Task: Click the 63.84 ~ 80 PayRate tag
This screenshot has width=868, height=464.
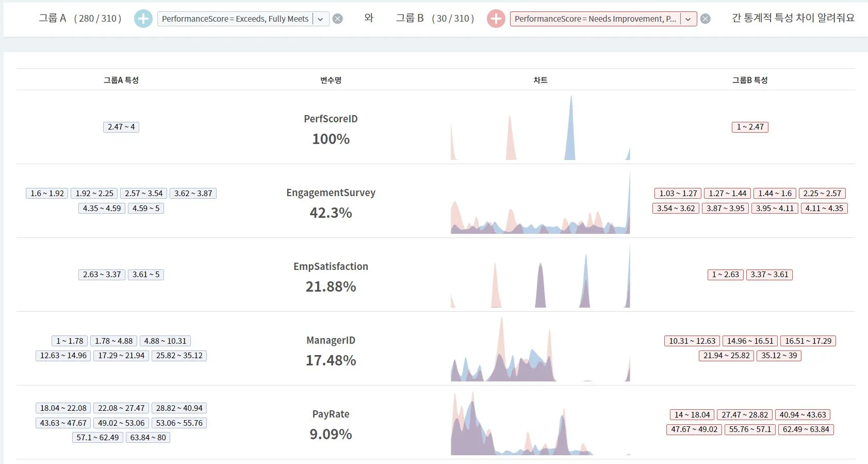Action: 148,438
